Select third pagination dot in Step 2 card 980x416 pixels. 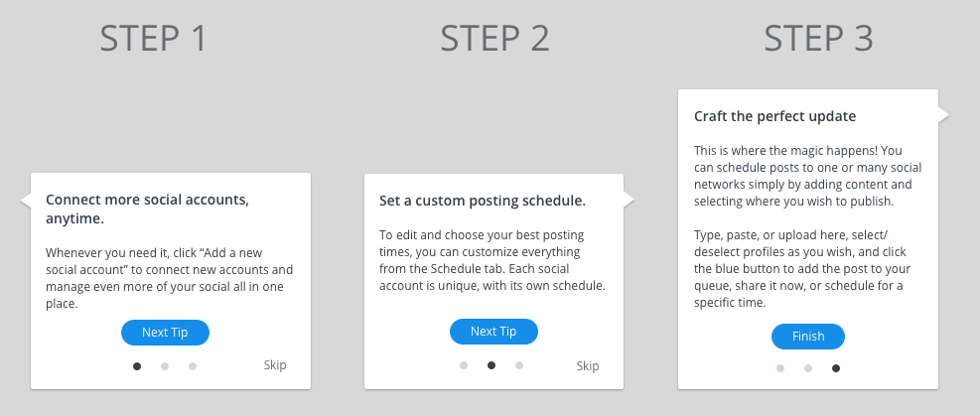point(519,365)
